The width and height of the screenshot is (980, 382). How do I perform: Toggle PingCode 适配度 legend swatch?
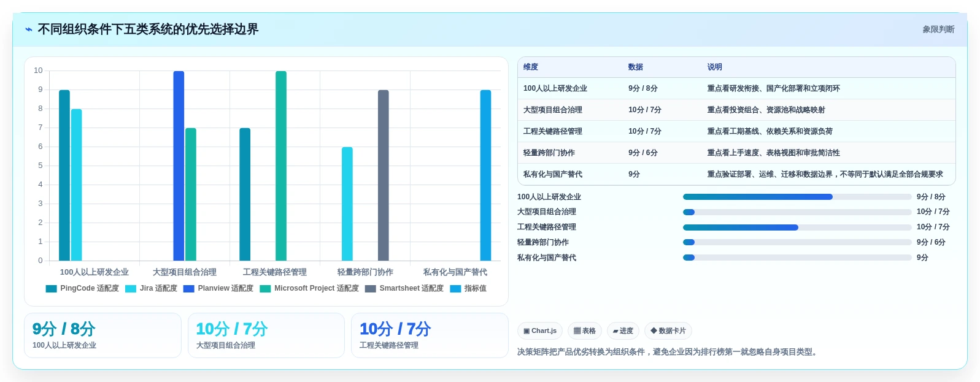(51, 289)
